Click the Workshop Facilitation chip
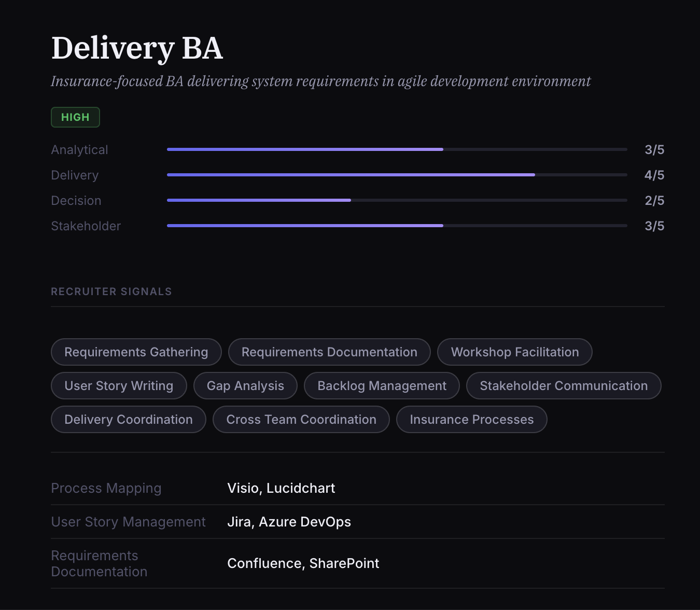 tap(514, 352)
